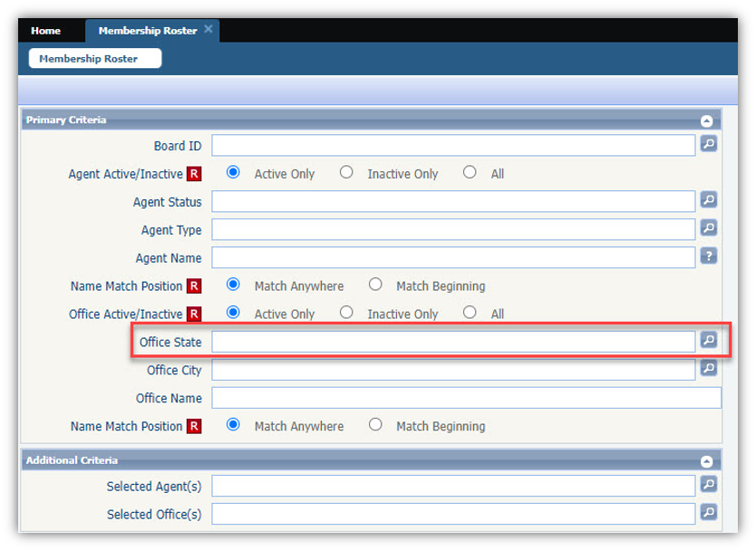Viewport: 756px width, 551px height.
Task: Open lookup for Agent Status field
Action: click(708, 199)
